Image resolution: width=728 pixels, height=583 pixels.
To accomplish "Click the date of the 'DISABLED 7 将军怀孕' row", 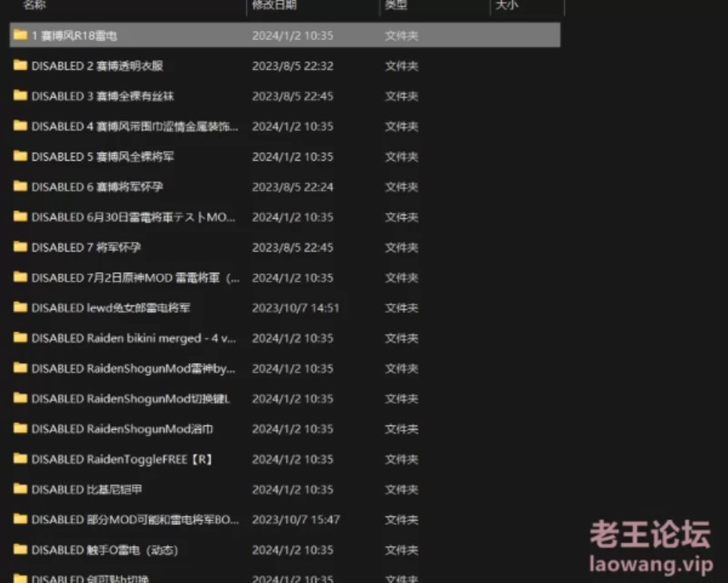I will (x=293, y=247).
